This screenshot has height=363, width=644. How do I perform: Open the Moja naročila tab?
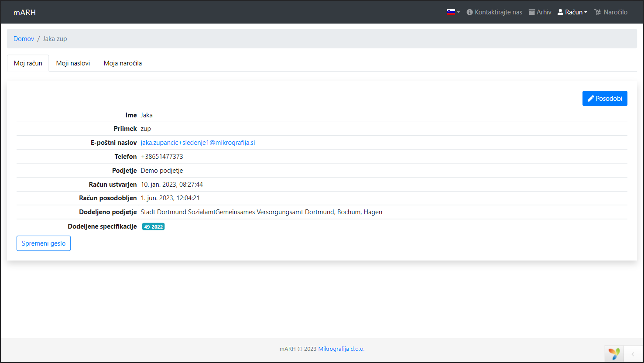click(x=123, y=63)
